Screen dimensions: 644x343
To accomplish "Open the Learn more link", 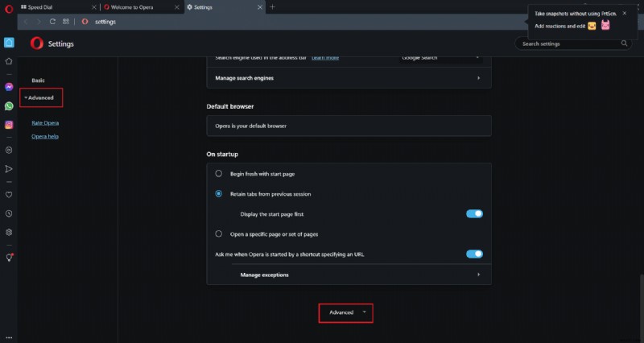I will (x=325, y=58).
